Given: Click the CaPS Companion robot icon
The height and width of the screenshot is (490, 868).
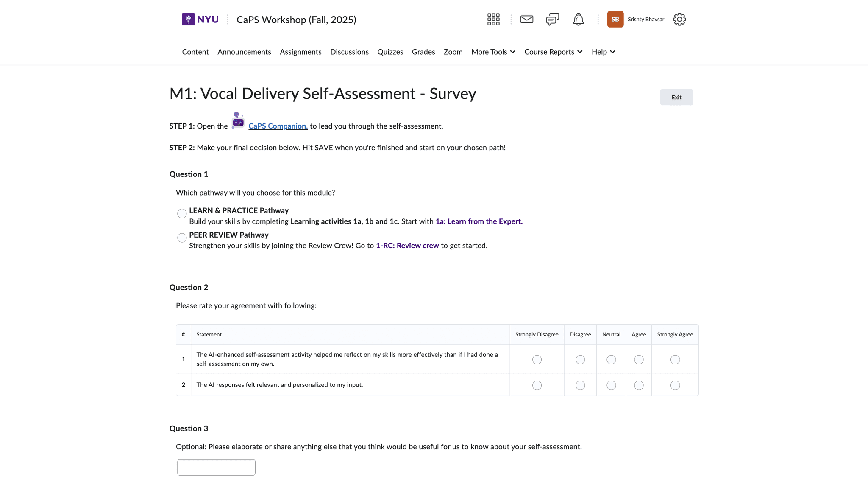Looking at the screenshot, I should pos(238,121).
